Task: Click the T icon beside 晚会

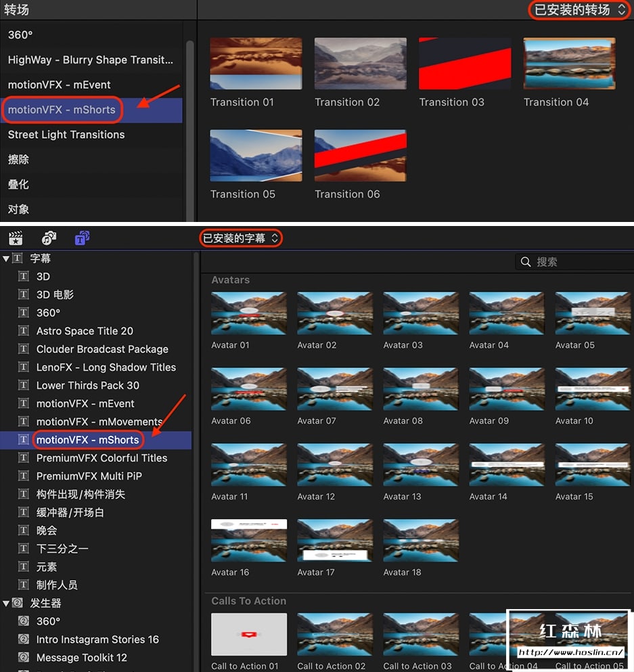Action: 24,531
